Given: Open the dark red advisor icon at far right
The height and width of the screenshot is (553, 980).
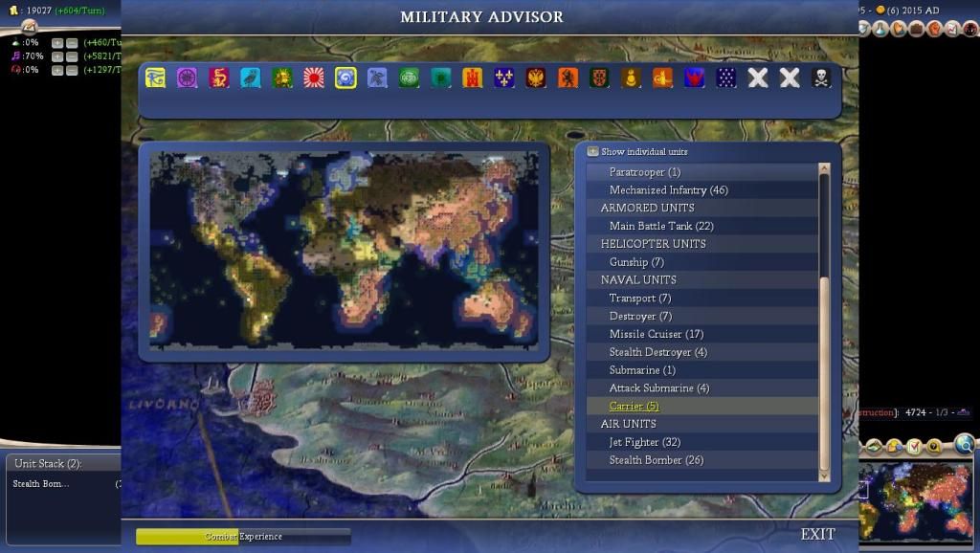Looking at the screenshot, I should tap(970, 29).
